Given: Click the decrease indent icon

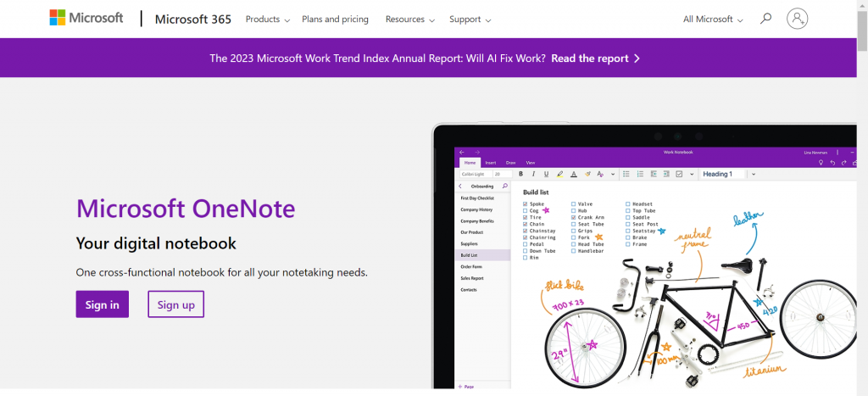Looking at the screenshot, I should tap(654, 174).
